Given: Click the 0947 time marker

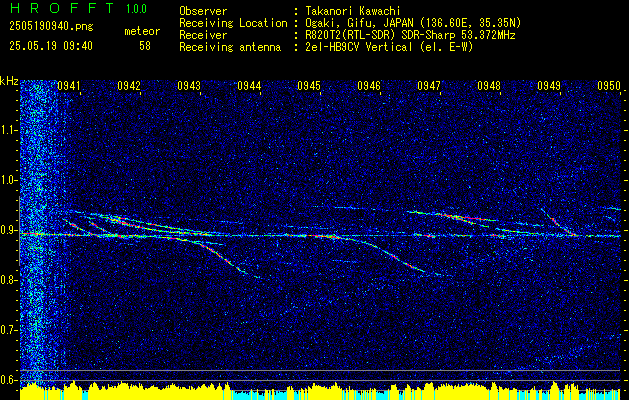Looking at the screenshot, I should (x=429, y=86).
